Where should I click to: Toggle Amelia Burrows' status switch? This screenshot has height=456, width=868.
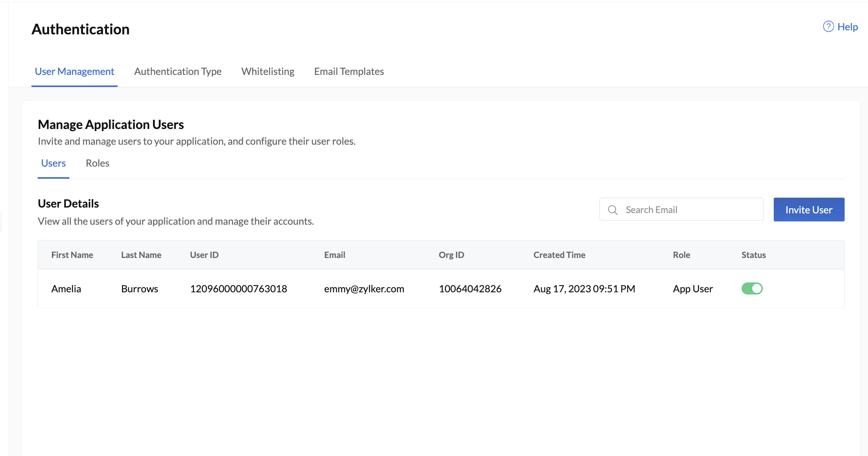click(x=752, y=289)
